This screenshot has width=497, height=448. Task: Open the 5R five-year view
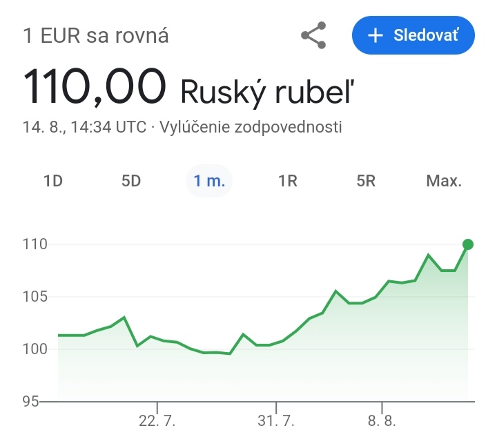[366, 181]
